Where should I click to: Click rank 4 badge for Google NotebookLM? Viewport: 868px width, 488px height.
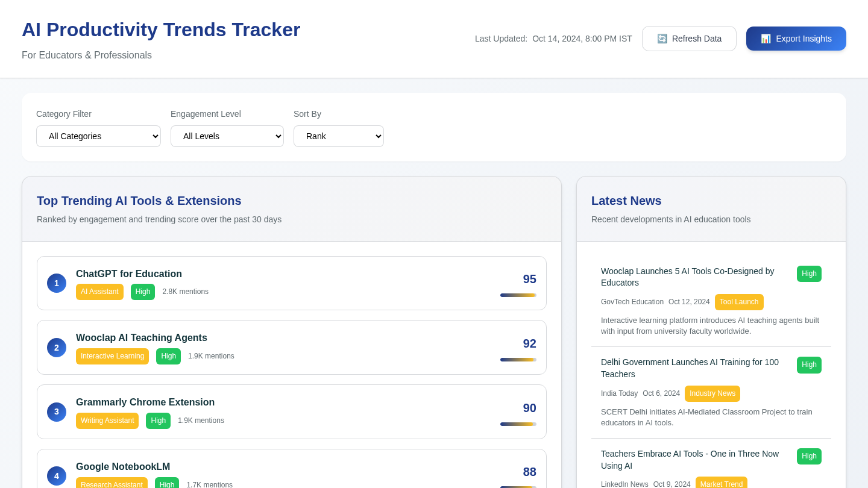coord(57,476)
